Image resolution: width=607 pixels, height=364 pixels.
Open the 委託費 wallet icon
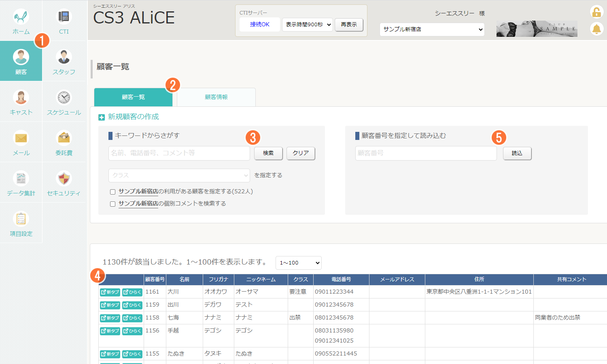point(64,138)
